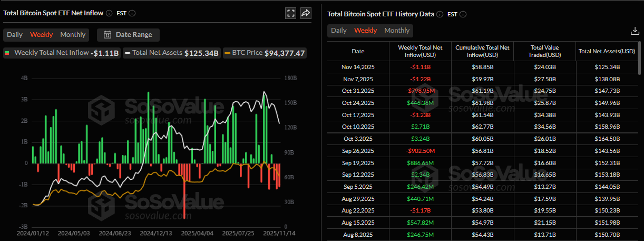This screenshot has width=644, height=241.
Task: Select Daily tab in History Data table
Action: click(339, 31)
